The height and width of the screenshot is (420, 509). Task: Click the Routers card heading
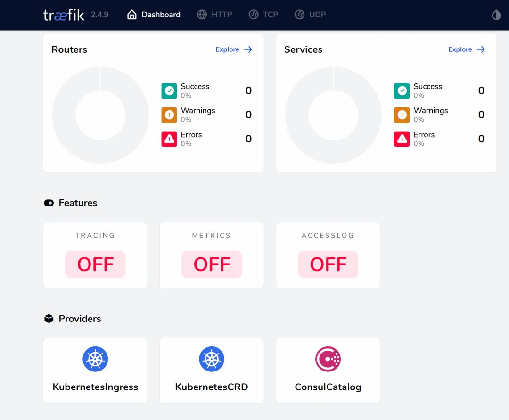coord(69,49)
